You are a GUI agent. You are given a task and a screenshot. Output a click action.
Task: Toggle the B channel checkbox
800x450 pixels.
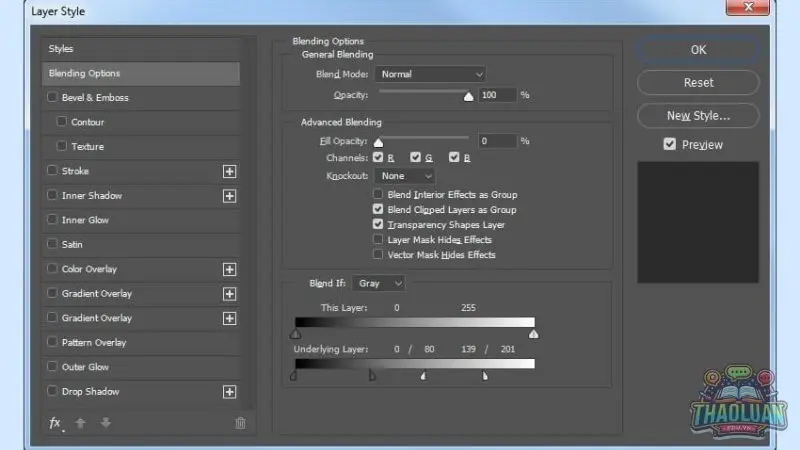(454, 157)
